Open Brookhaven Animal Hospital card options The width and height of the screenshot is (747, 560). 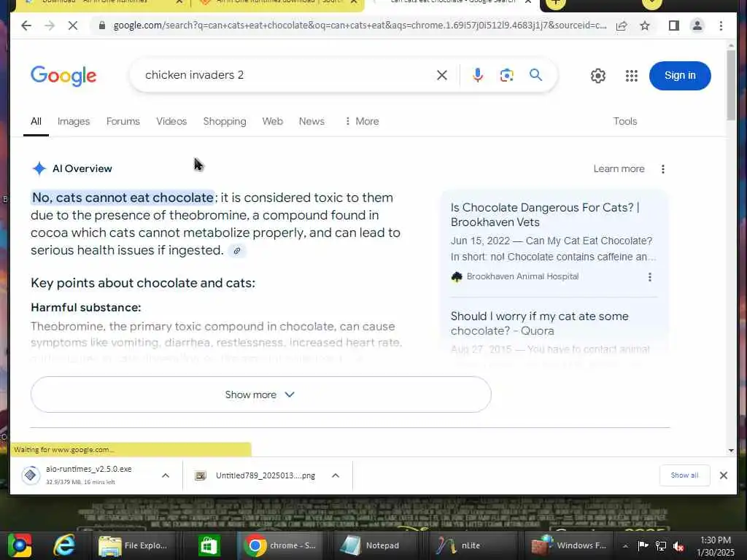click(649, 277)
